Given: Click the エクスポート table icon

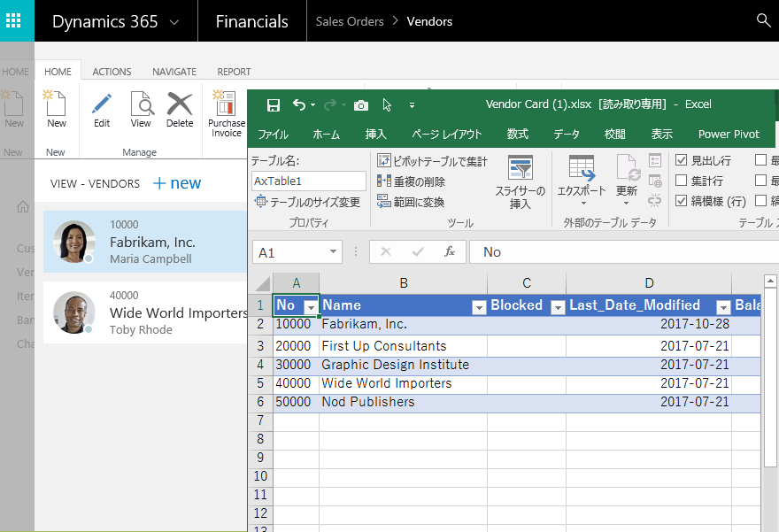Looking at the screenshot, I should 582,167.
